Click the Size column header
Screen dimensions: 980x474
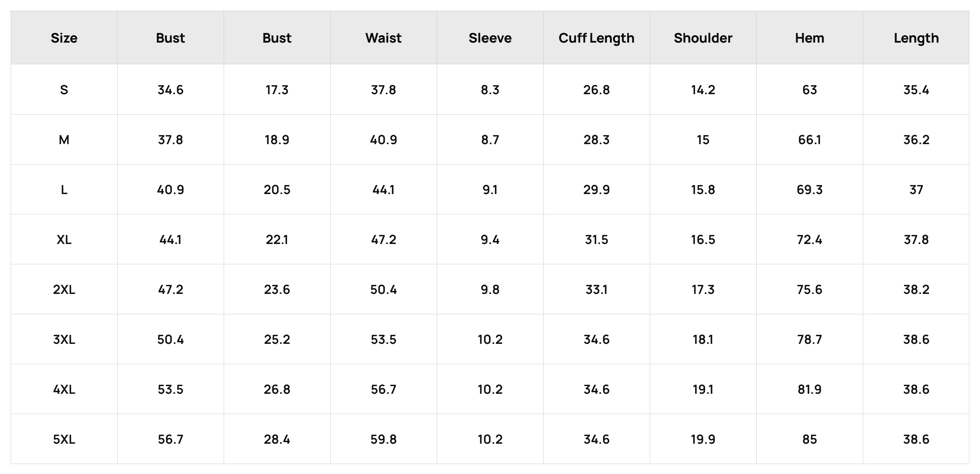pos(64,38)
